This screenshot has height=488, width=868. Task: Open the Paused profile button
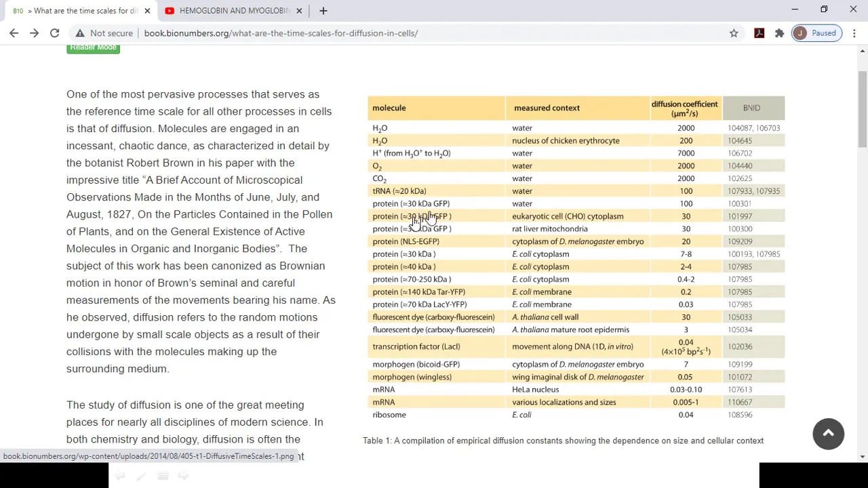pos(816,33)
